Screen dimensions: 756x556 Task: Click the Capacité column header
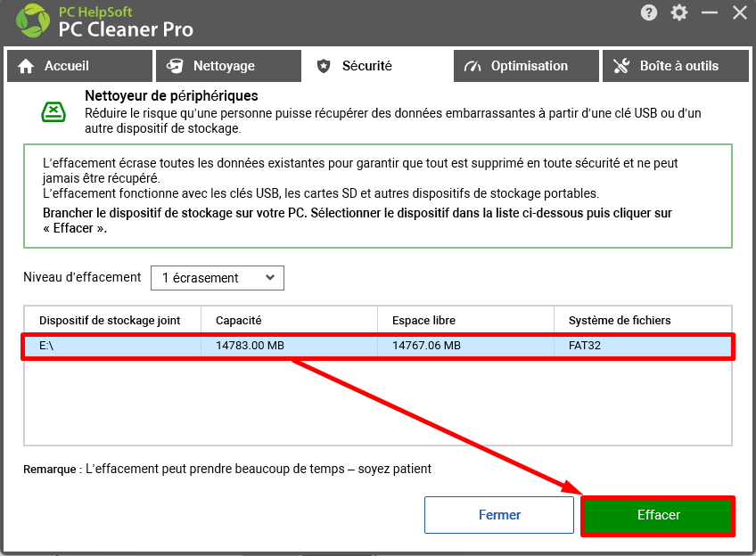289,321
